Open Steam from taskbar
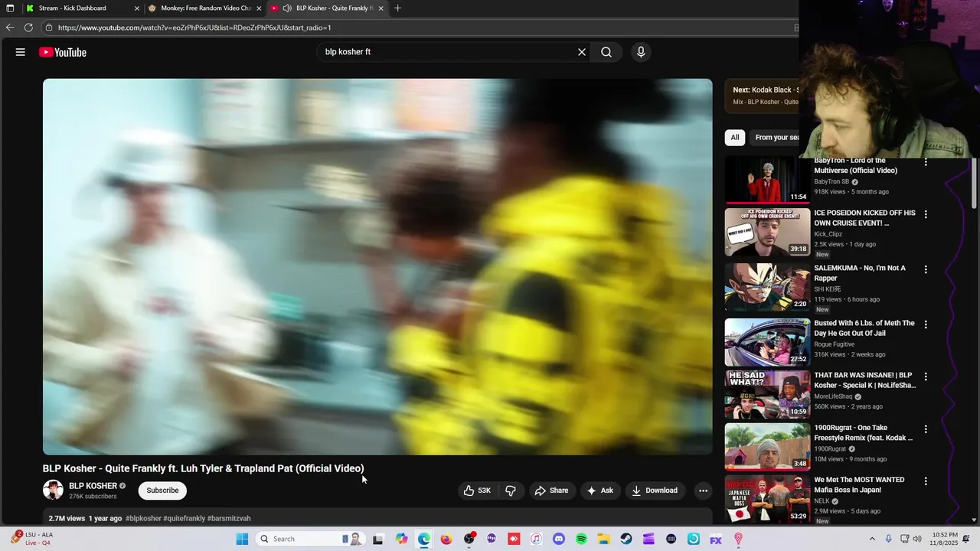This screenshot has width=980, height=551. [x=626, y=539]
